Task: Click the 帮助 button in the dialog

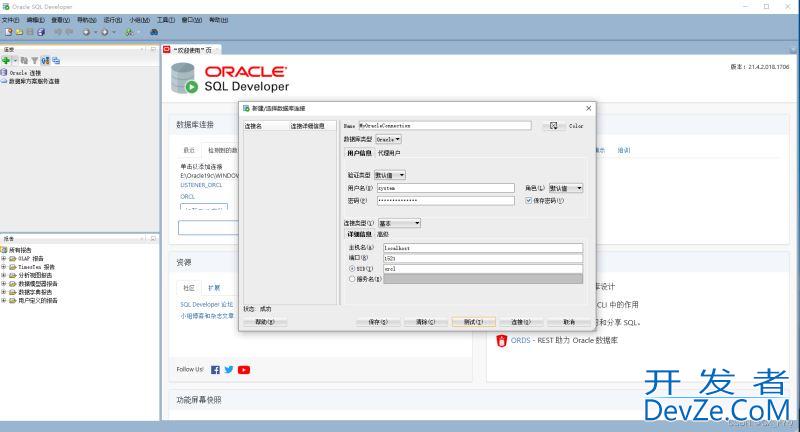Action: [x=265, y=322]
